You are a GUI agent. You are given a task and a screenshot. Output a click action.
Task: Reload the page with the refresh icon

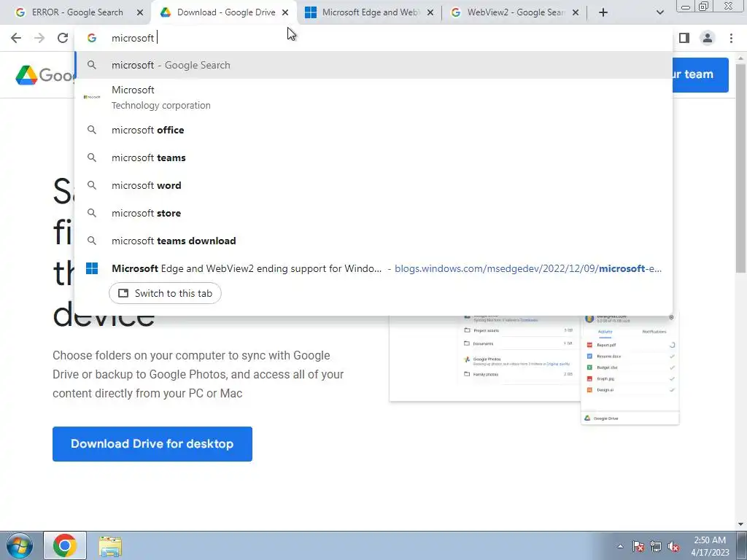point(63,38)
